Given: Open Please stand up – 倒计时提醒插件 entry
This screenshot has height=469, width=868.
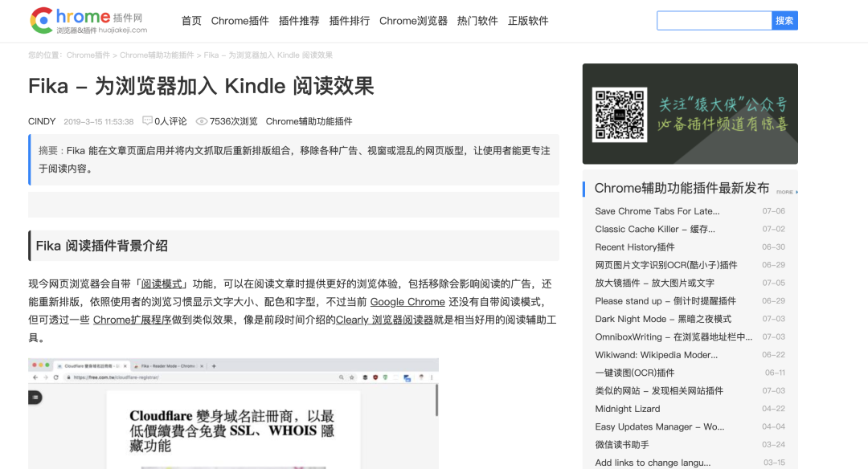Looking at the screenshot, I should [665, 301].
